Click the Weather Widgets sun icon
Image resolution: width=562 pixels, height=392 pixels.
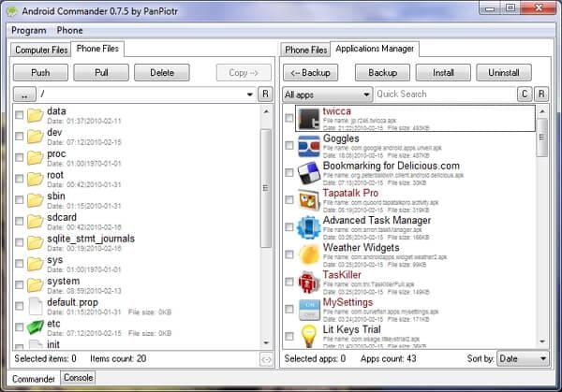tap(308, 254)
